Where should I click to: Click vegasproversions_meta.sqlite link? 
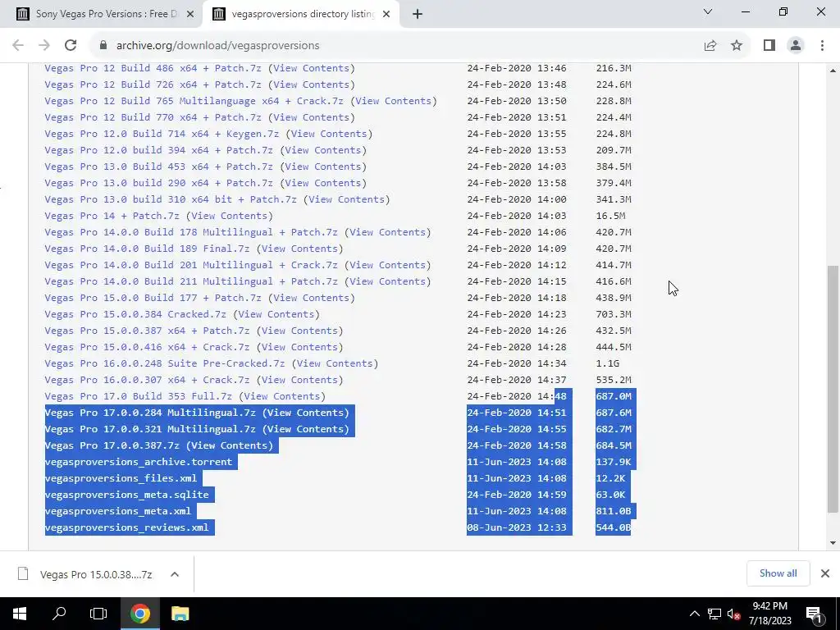[x=126, y=495]
